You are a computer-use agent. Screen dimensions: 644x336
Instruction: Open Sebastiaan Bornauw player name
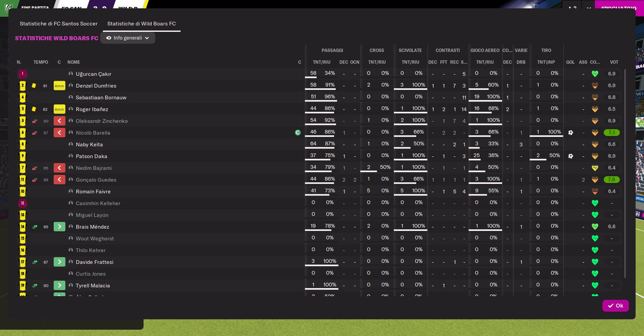[101, 98]
